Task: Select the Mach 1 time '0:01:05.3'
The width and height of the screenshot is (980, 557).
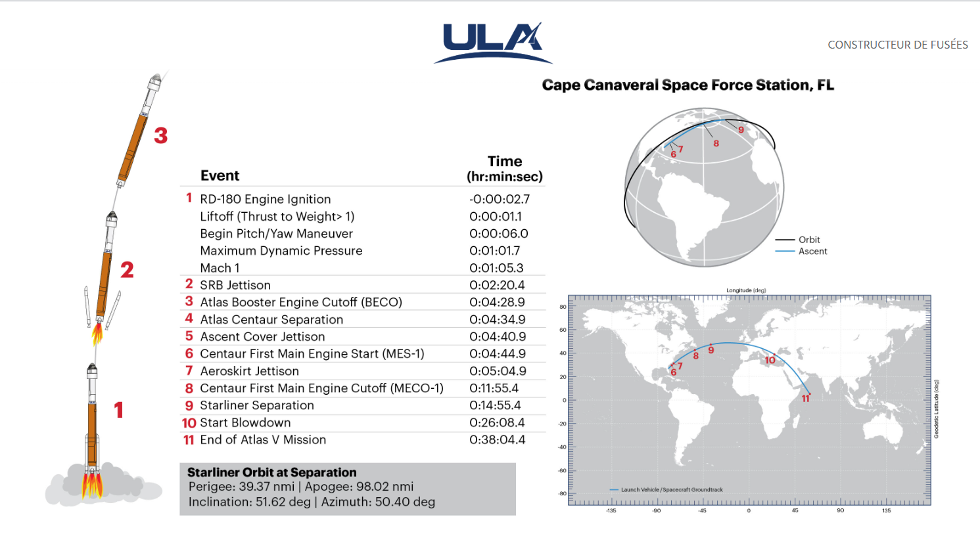Action: (496, 268)
